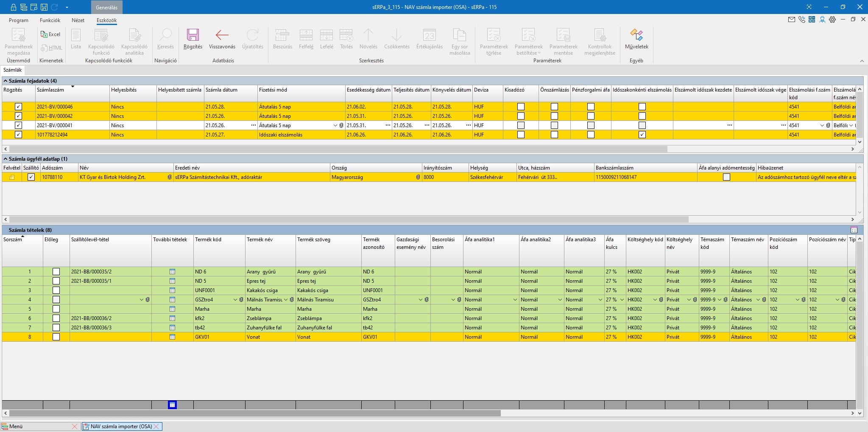
Task: Expand Termék kód dropdown for GSZtro4
Action: coord(235,300)
